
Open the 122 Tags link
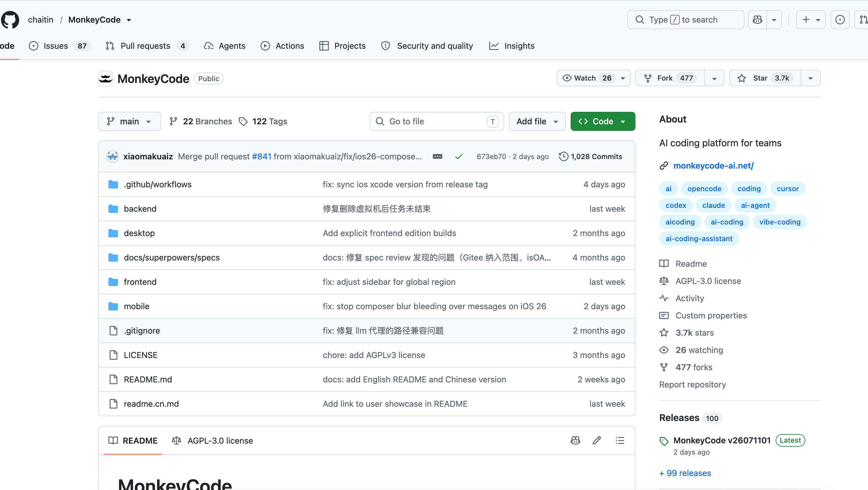(263, 121)
